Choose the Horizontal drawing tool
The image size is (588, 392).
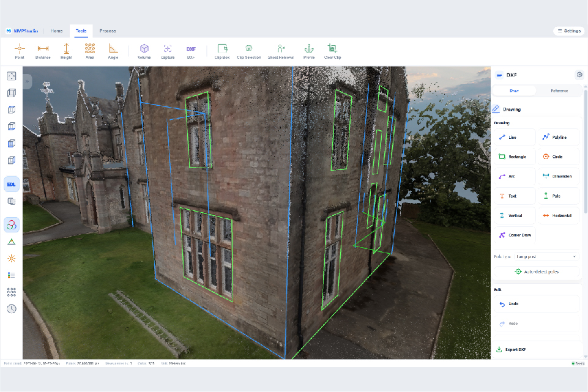[x=559, y=215]
